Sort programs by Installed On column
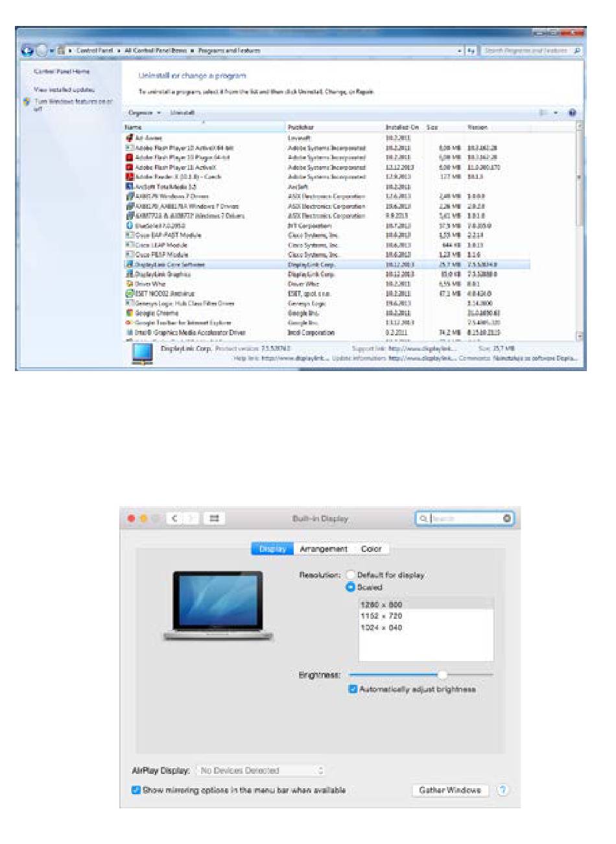 point(404,128)
